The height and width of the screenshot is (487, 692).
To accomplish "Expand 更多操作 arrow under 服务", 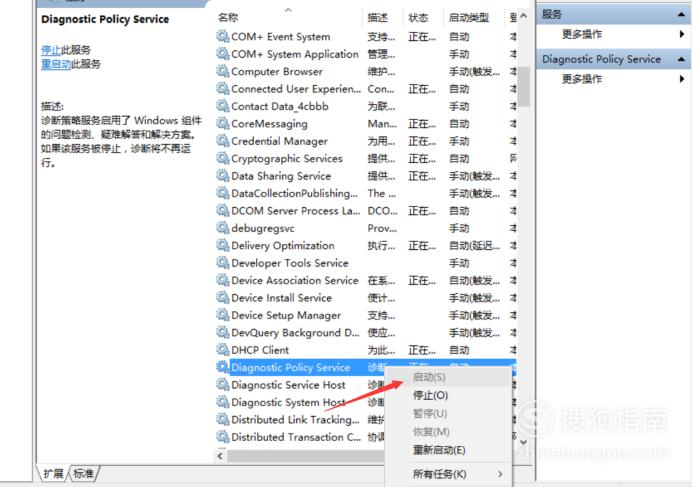I will point(682,34).
